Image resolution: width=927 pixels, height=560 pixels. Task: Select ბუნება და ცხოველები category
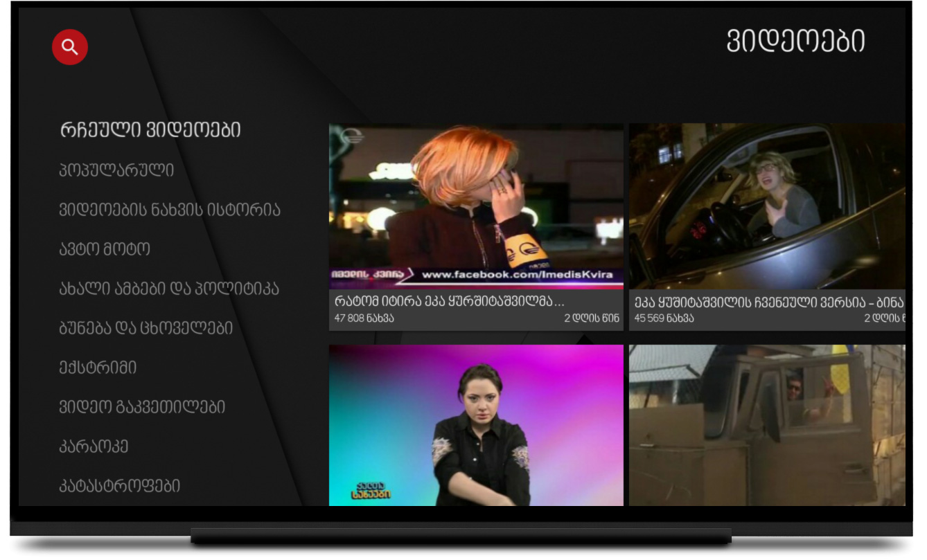click(x=146, y=328)
